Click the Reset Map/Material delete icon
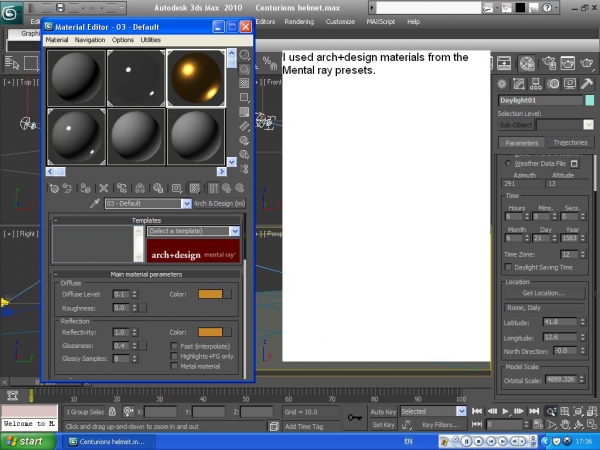This screenshot has width=600, height=450. pyautogui.click(x=103, y=188)
